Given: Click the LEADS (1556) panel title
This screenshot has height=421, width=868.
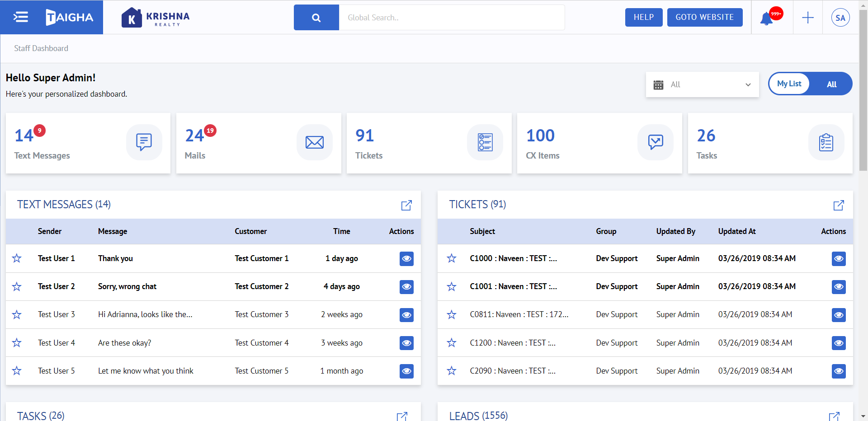Looking at the screenshot, I should click(x=479, y=416).
